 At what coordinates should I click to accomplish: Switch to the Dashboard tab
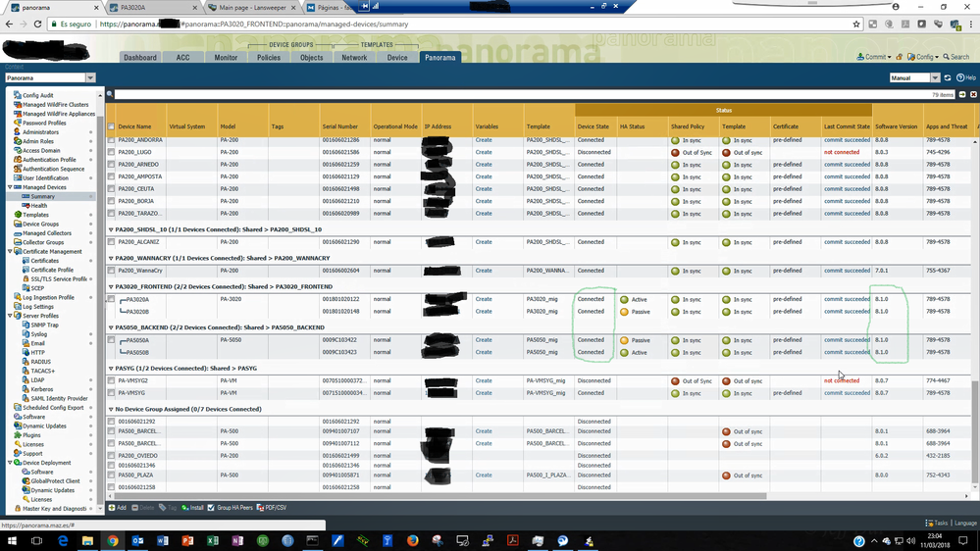tap(140, 58)
